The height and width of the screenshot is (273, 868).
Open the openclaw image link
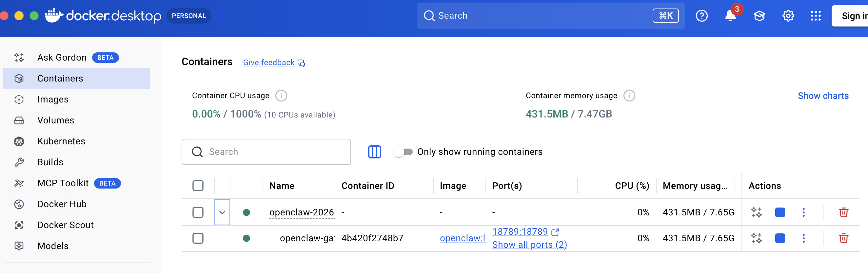[x=462, y=238]
